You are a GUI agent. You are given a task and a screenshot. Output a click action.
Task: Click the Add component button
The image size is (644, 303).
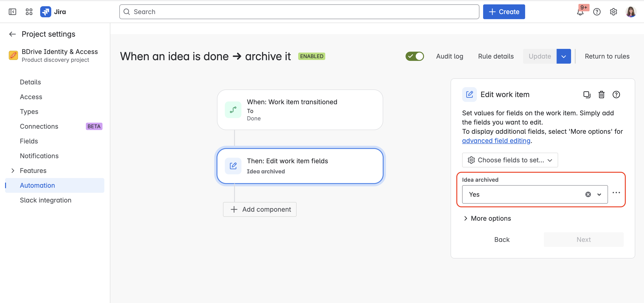[x=259, y=209]
